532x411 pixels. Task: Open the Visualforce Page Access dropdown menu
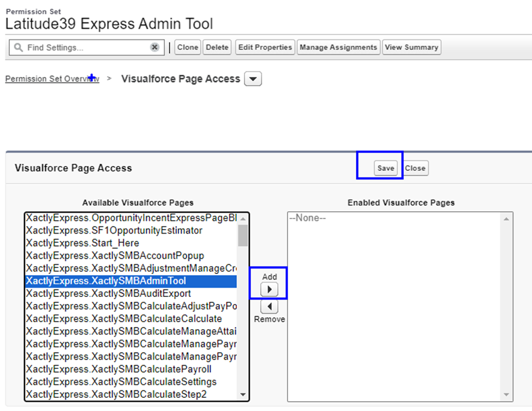[253, 79]
